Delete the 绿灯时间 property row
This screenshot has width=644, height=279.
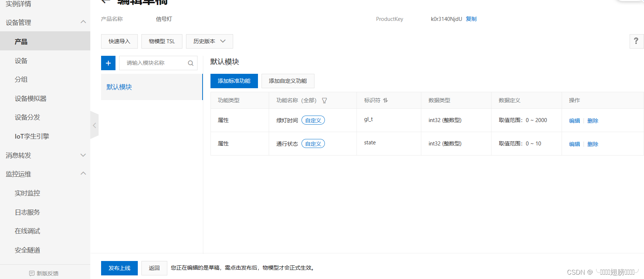(593, 121)
